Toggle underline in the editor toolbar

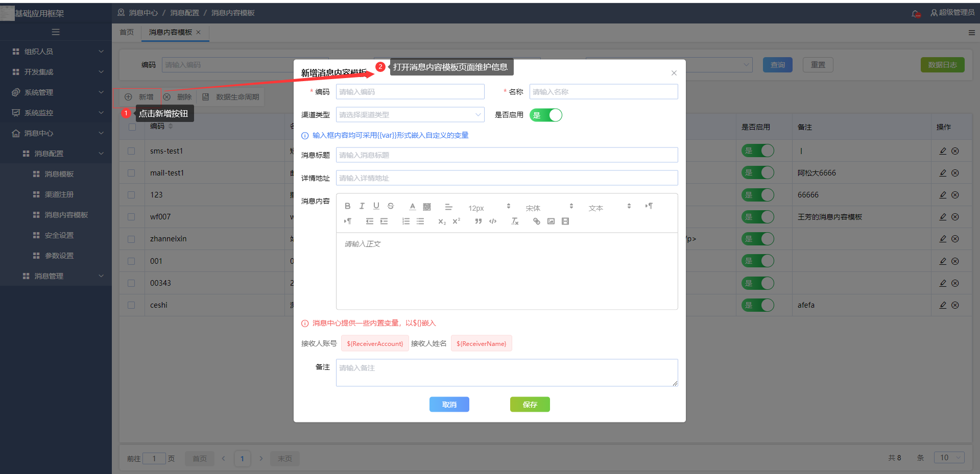click(376, 206)
